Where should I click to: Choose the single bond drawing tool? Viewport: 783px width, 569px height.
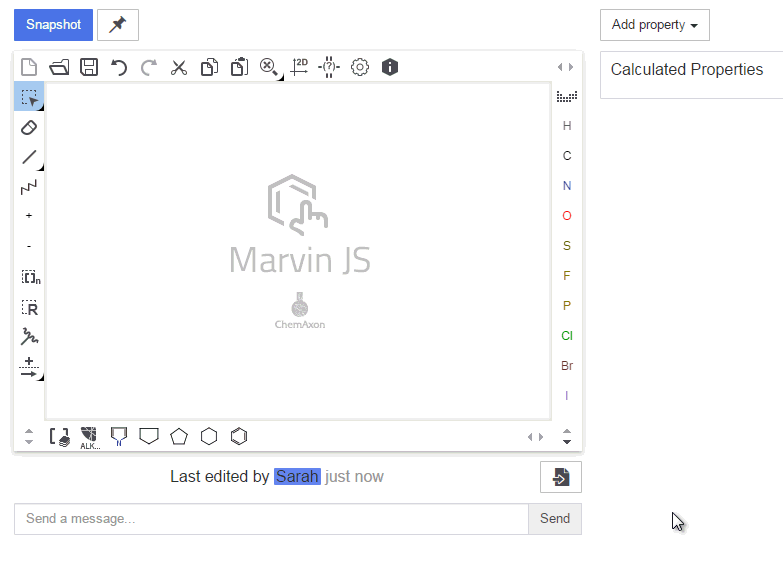pyautogui.click(x=29, y=157)
